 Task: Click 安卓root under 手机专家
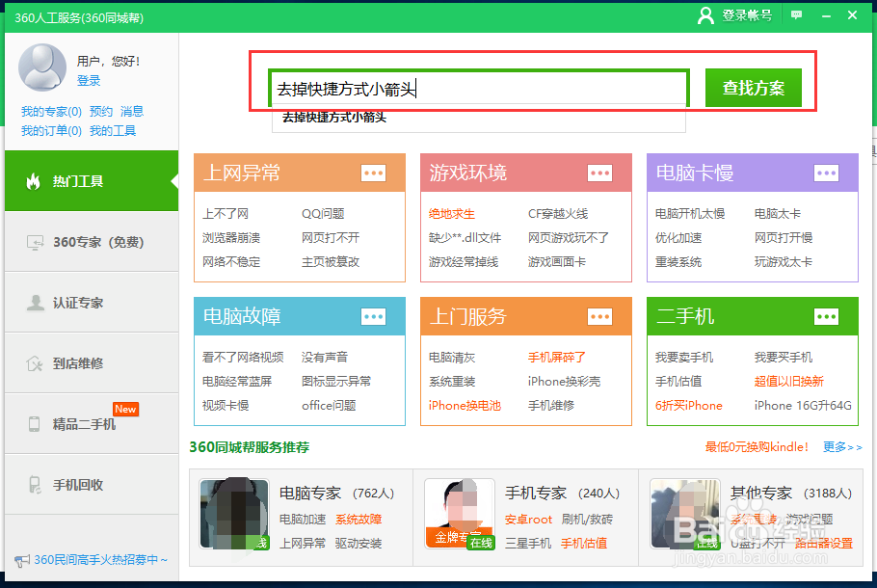tap(528, 520)
